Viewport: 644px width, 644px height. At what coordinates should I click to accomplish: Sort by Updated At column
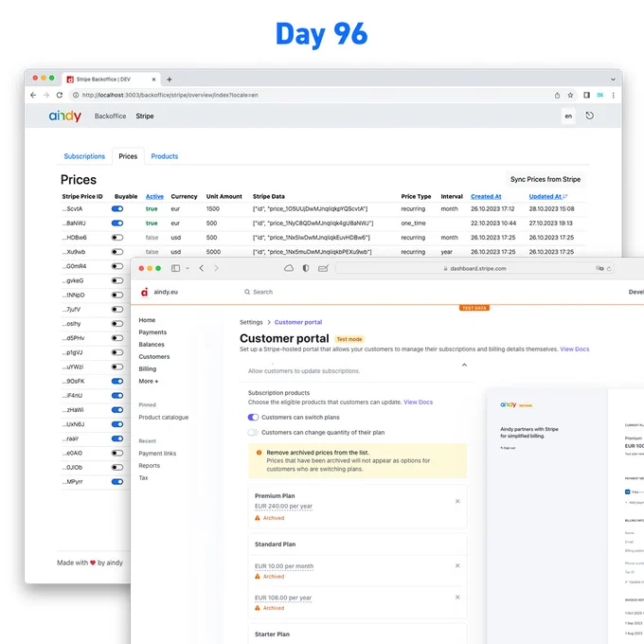point(548,196)
